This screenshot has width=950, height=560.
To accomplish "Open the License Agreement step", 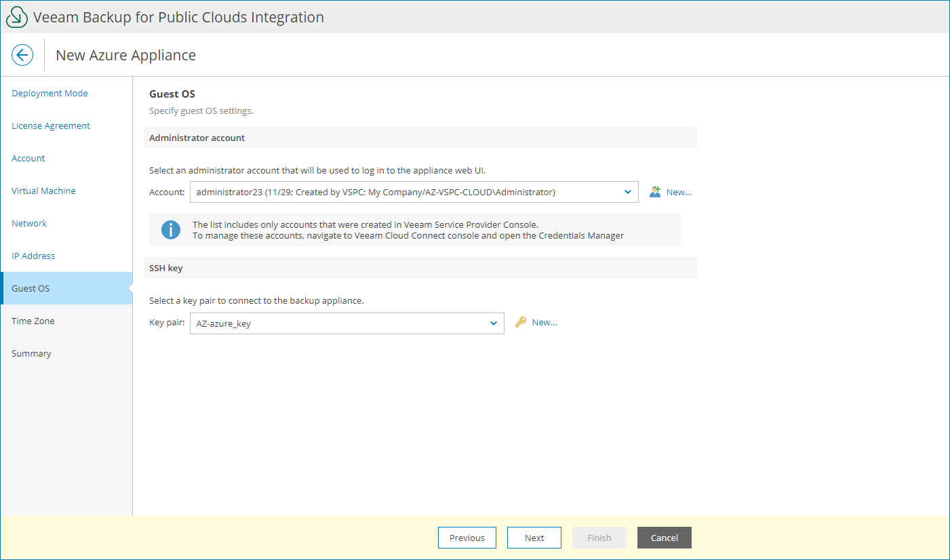I will point(50,125).
